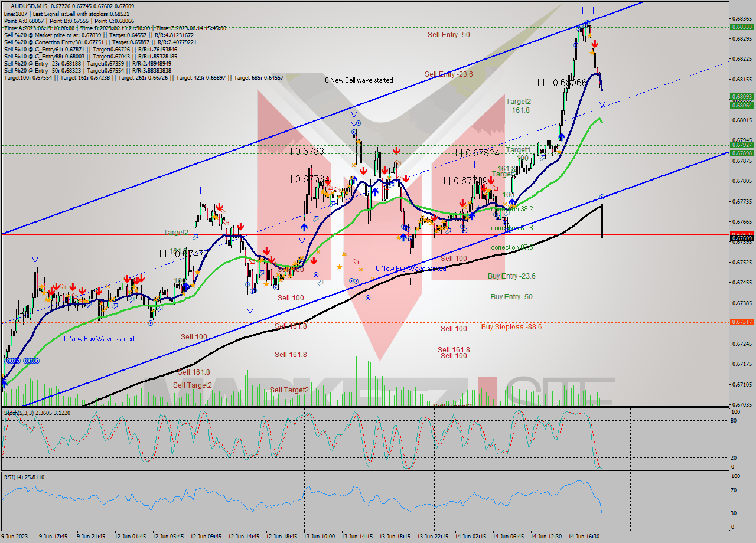Click the current price tag 0.67609

pyautogui.click(x=742, y=238)
